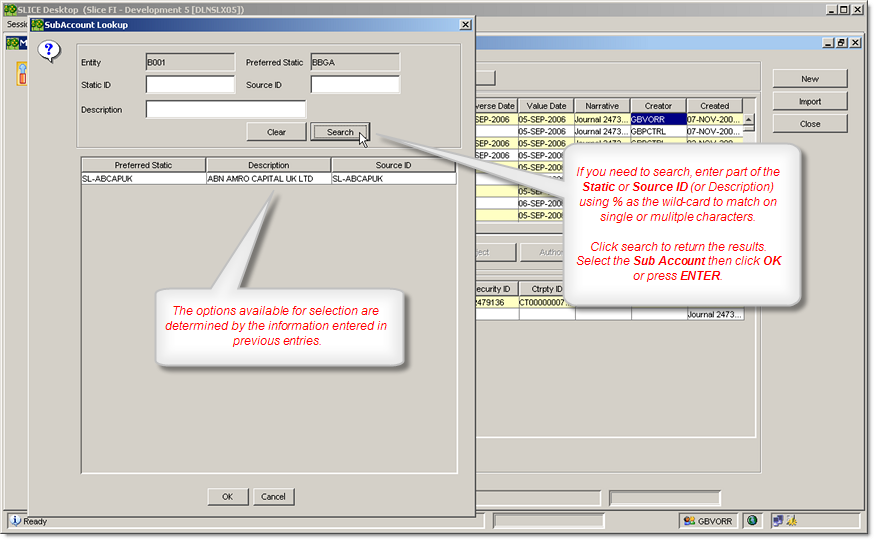Sort by the Preferred Static column header
The width and height of the screenshot is (874, 540).
(x=143, y=165)
